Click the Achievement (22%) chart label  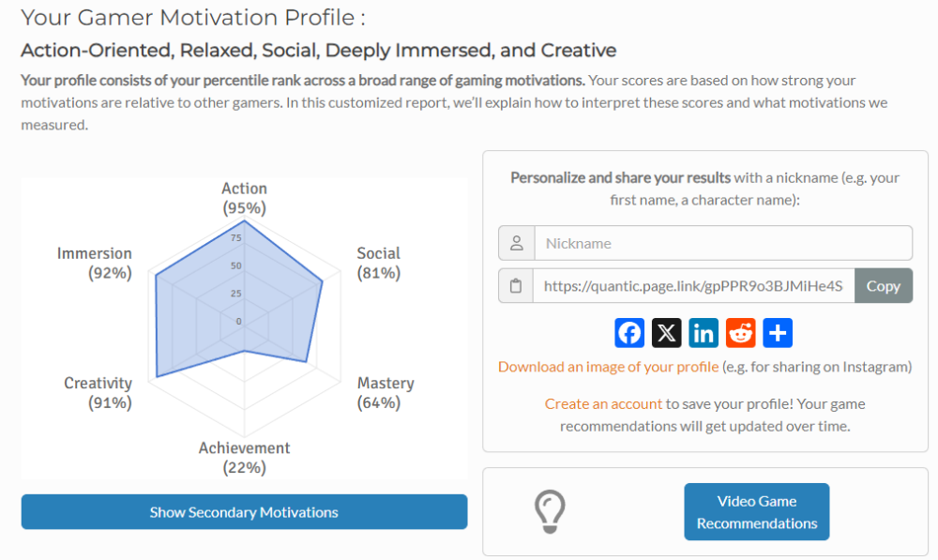[x=244, y=458]
